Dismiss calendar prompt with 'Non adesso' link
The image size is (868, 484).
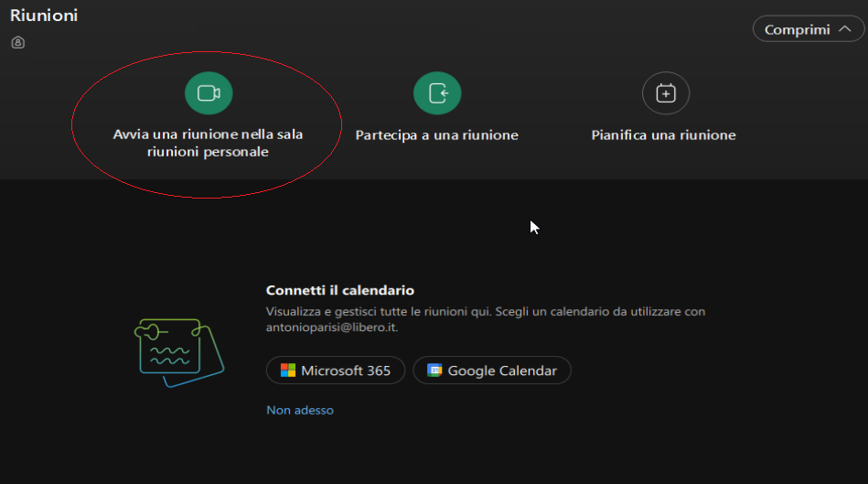tap(300, 410)
